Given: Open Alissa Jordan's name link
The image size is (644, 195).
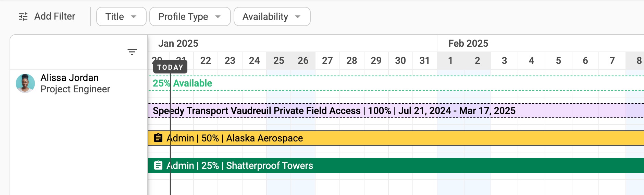Looking at the screenshot, I should pos(70,78).
